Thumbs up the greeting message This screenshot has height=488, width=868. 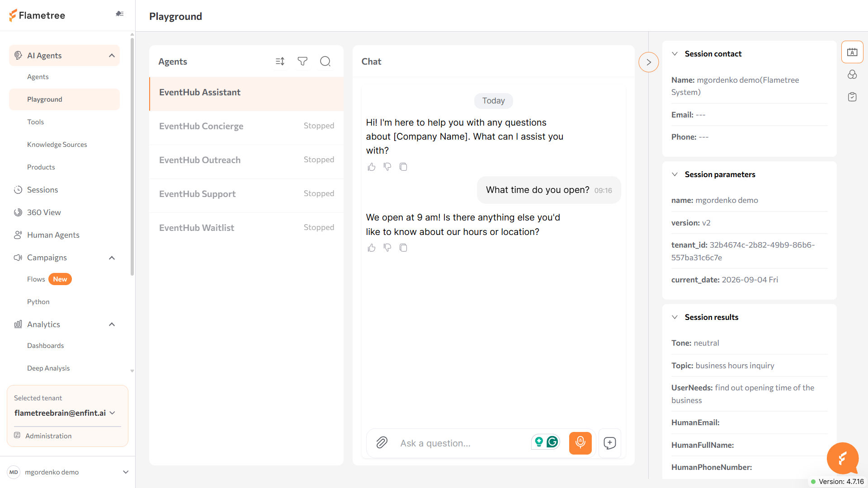pos(372,167)
